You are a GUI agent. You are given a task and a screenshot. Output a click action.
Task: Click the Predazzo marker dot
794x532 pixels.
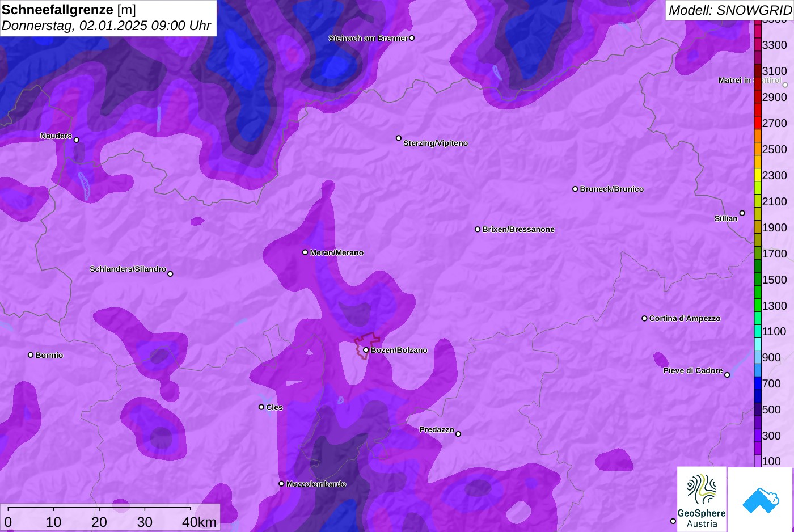click(458, 434)
